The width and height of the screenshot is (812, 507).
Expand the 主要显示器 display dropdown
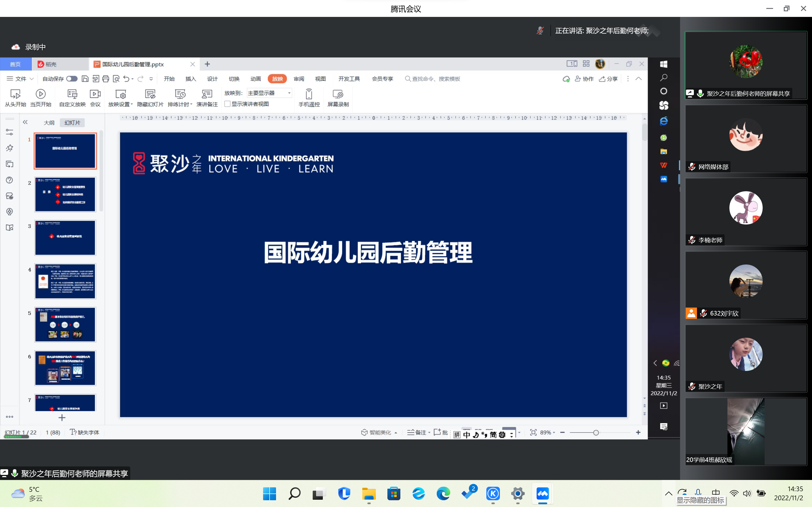coord(289,93)
